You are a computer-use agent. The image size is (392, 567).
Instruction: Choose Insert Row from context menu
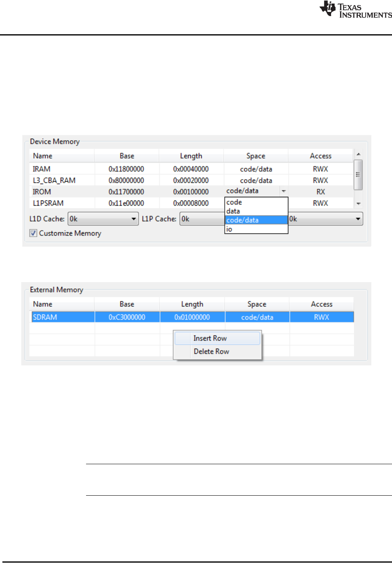[218, 338]
